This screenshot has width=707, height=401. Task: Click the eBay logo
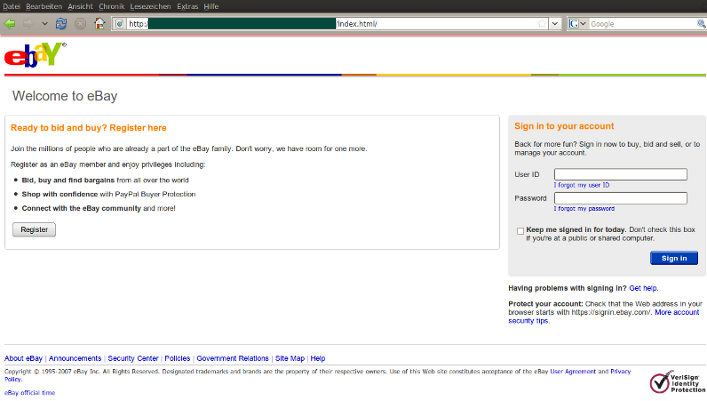(35, 55)
